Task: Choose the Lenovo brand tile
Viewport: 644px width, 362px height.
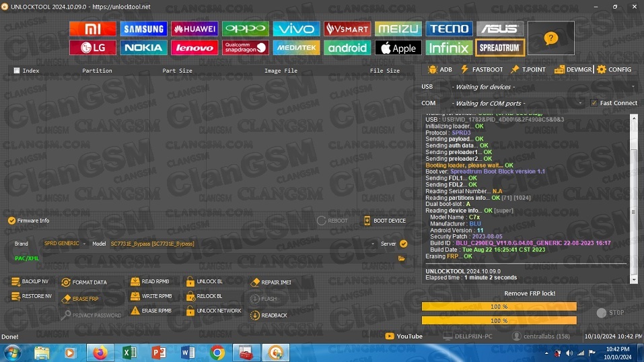Action: click(194, 48)
